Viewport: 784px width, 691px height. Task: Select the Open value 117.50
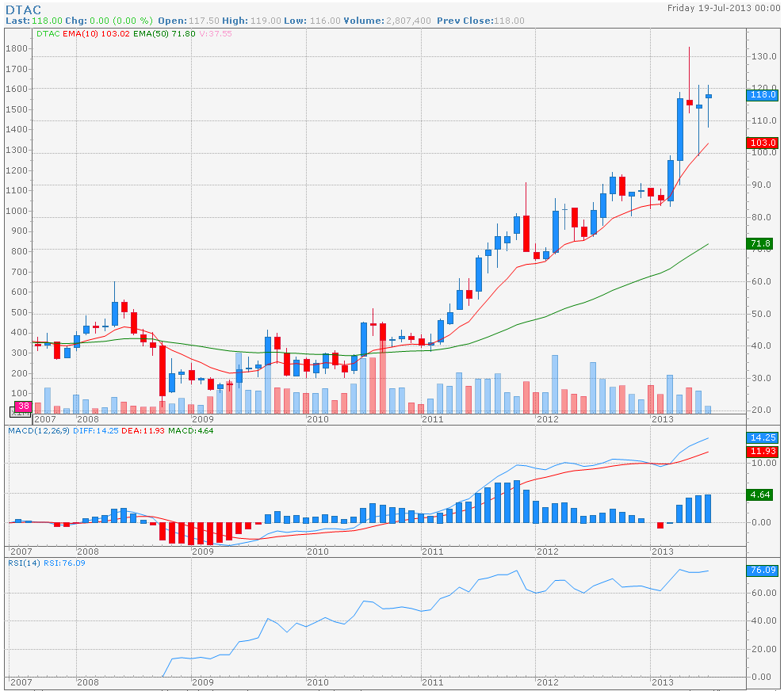point(204,21)
